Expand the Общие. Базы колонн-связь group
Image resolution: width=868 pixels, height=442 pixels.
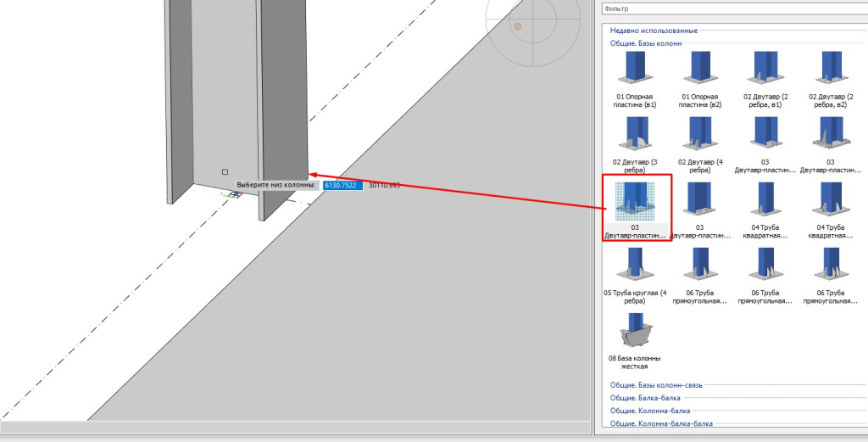click(658, 385)
